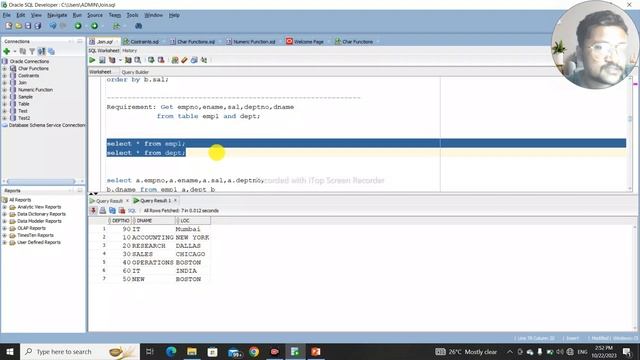Viewport: 640px width, 360px height.
Task: Click the CHICAGO cell in results grid
Action: coord(190,254)
